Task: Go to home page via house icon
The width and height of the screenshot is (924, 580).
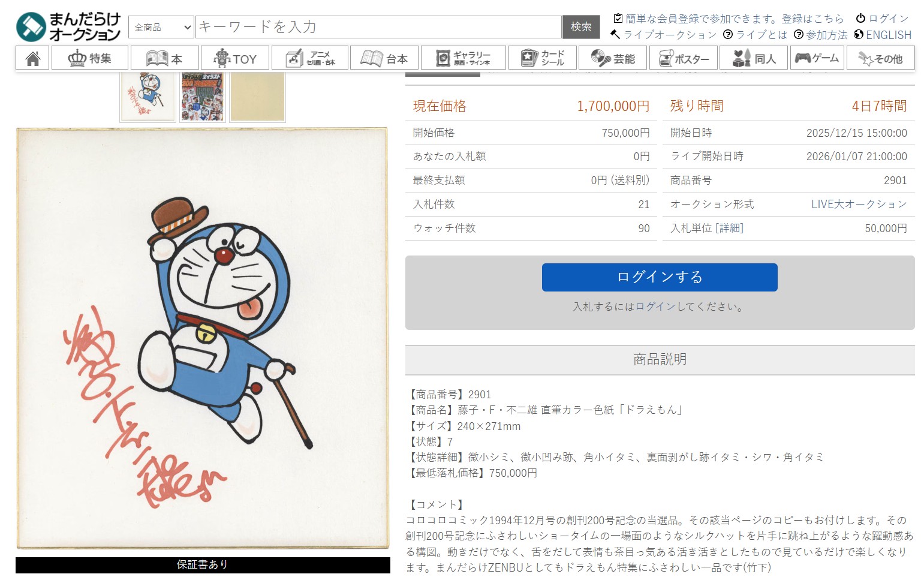Action: pyautogui.click(x=33, y=58)
